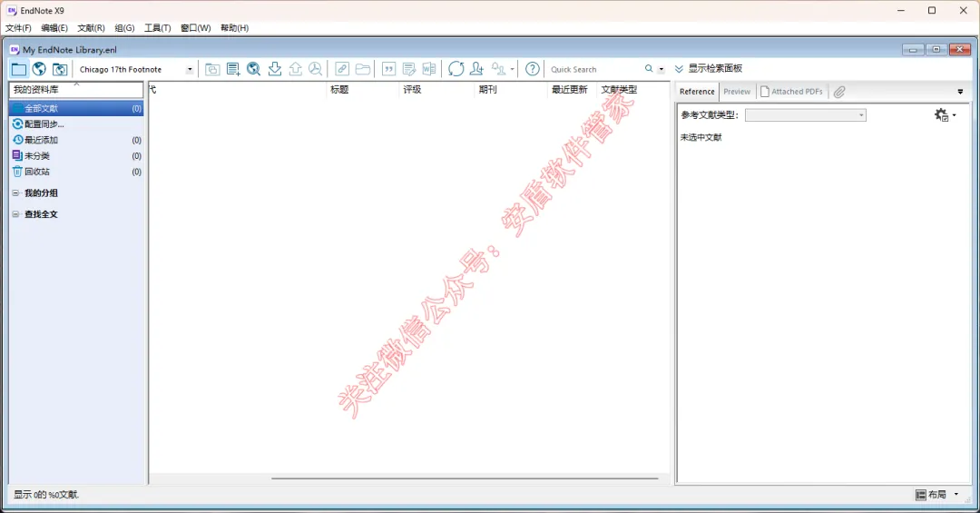Minimize the My EndNote Library.enl inner window
980x513 pixels.
913,49
